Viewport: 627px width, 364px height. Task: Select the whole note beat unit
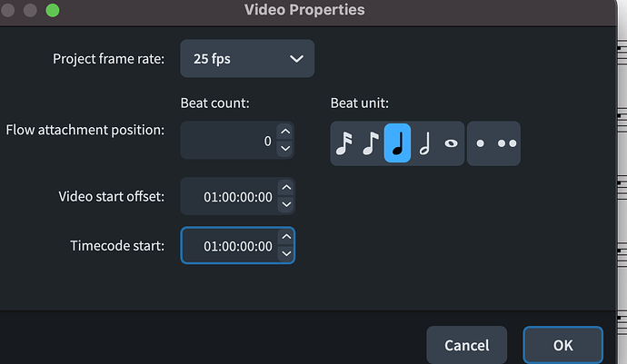click(x=450, y=143)
